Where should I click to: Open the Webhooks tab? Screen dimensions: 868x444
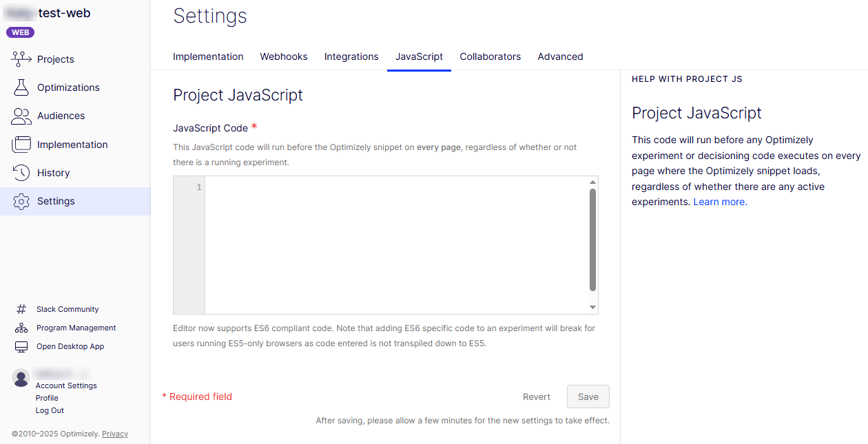[284, 56]
